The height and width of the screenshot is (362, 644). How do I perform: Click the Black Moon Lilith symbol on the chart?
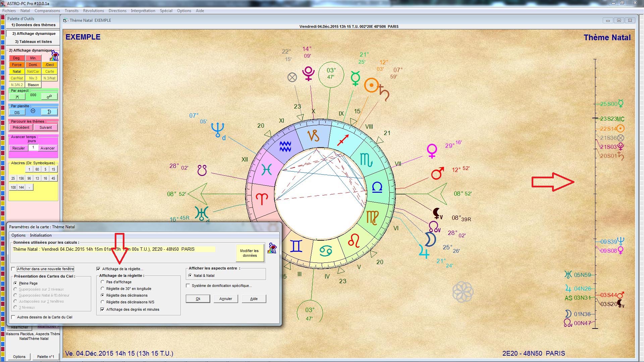coord(437,214)
